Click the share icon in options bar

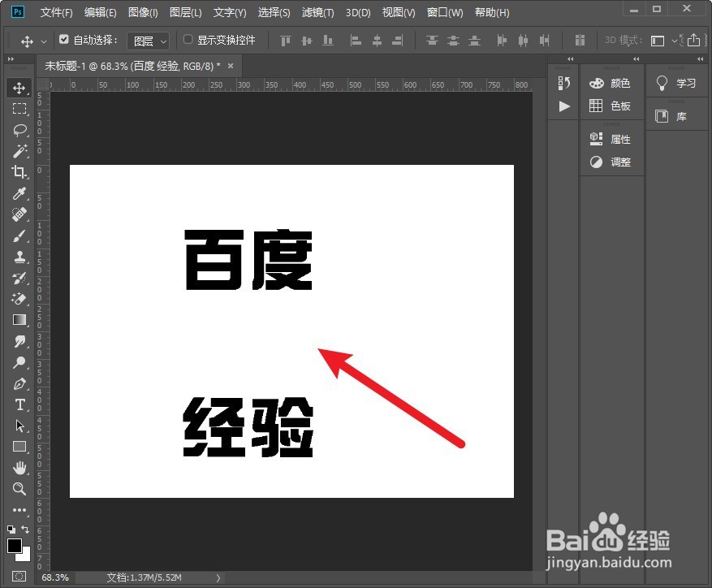pos(693,40)
